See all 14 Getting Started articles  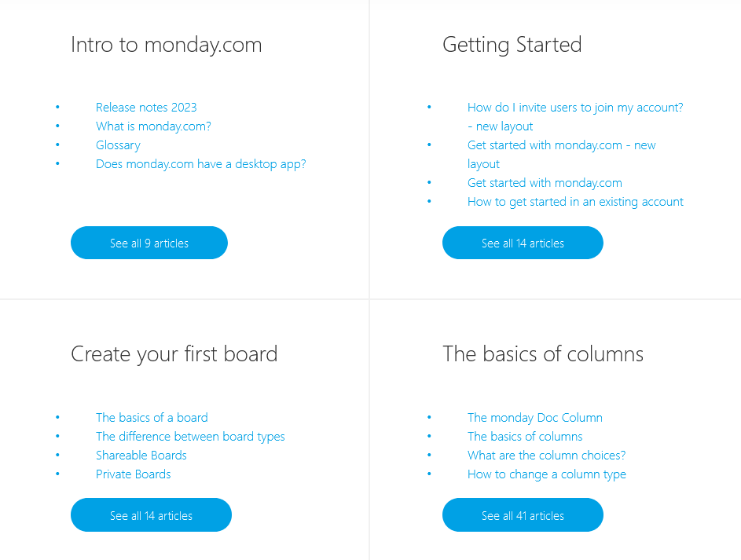tap(523, 243)
